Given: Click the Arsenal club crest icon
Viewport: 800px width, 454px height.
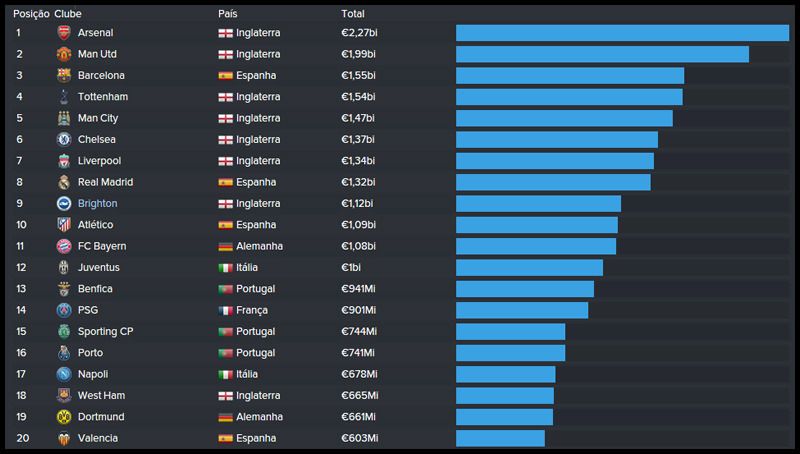Looking at the screenshot, I should click(64, 33).
